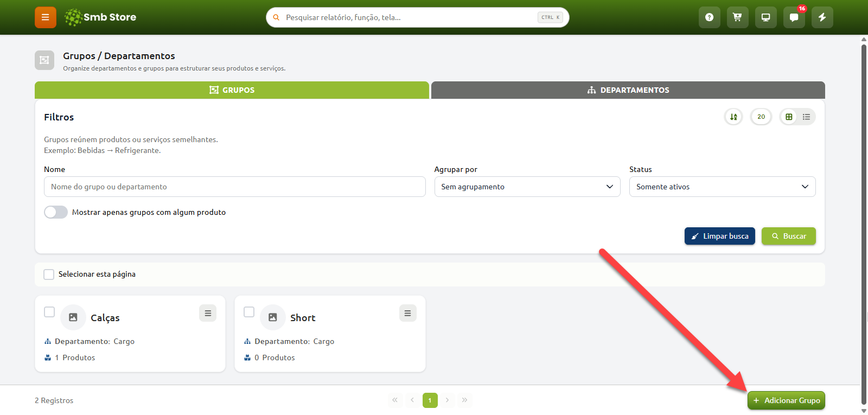Click the '1 Produtos' count on Calças
868x415 pixels.
coord(75,357)
